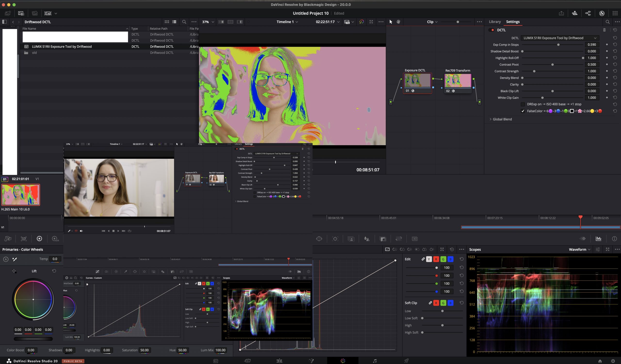Open the Power Windows palette
This screenshot has width=621, height=364.
319,239
